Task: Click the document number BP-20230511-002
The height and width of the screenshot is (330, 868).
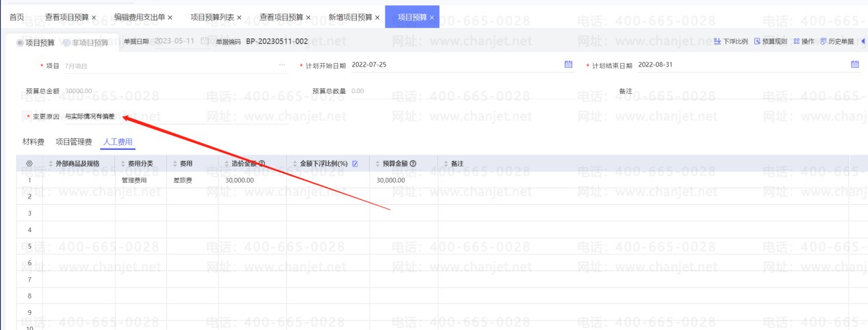Action: [277, 42]
